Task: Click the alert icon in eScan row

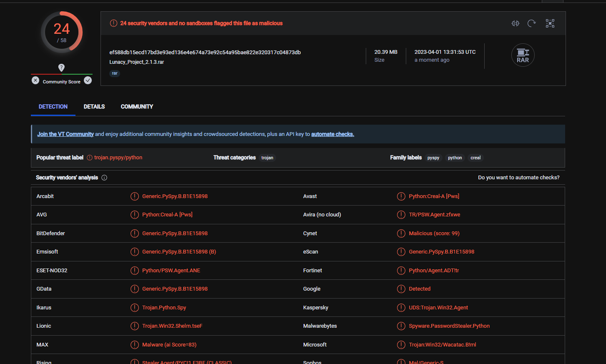Action: point(401,252)
